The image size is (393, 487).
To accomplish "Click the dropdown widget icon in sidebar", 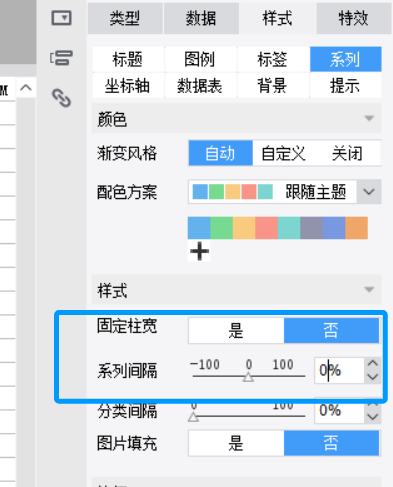I will coord(62,18).
